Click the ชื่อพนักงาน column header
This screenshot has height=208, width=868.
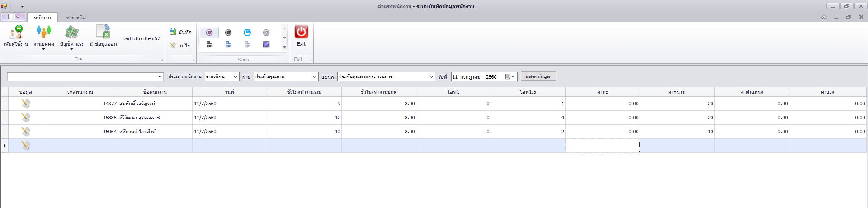tap(155, 92)
